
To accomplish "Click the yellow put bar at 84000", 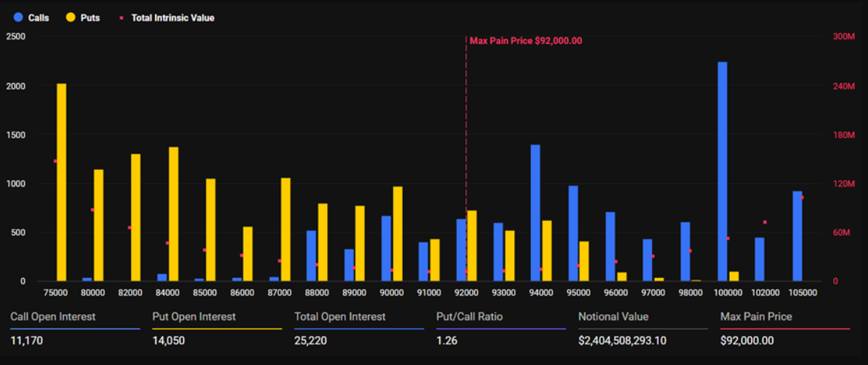I will coord(173,214).
